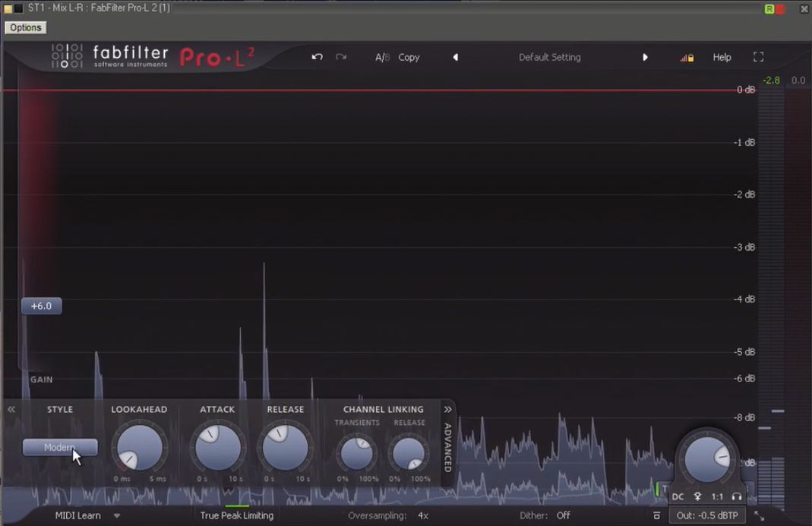Click the resize arrows icon at bottom right

click(x=759, y=516)
